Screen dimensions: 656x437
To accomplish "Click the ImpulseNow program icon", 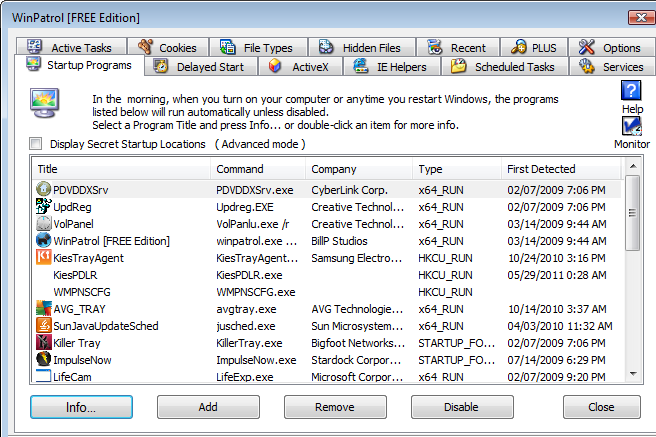I will (x=44, y=359).
